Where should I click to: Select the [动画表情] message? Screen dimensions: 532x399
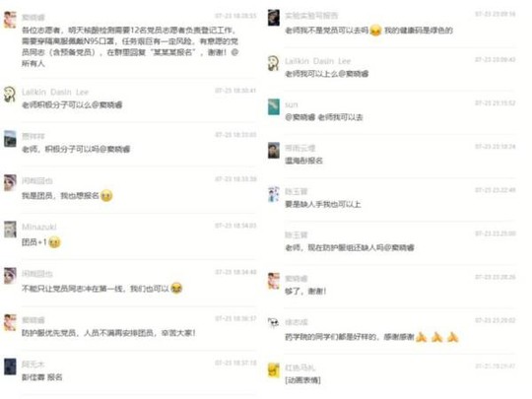pyautogui.click(x=302, y=380)
